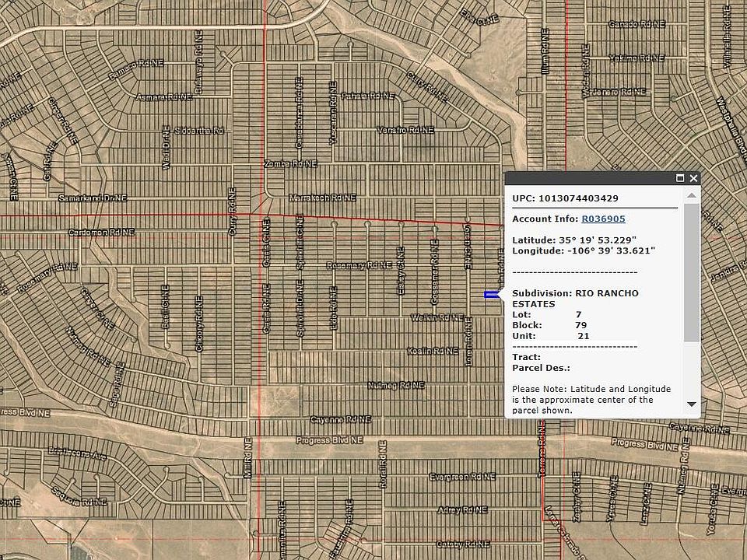Viewport: 747px width, 560px height.
Task: Click the Adrey Rd NE road label
Action: pyautogui.click(x=462, y=510)
